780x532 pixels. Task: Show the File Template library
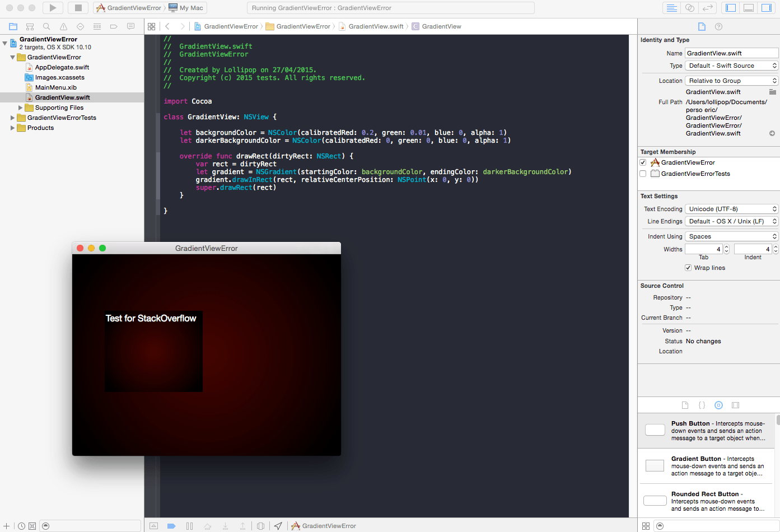point(685,405)
